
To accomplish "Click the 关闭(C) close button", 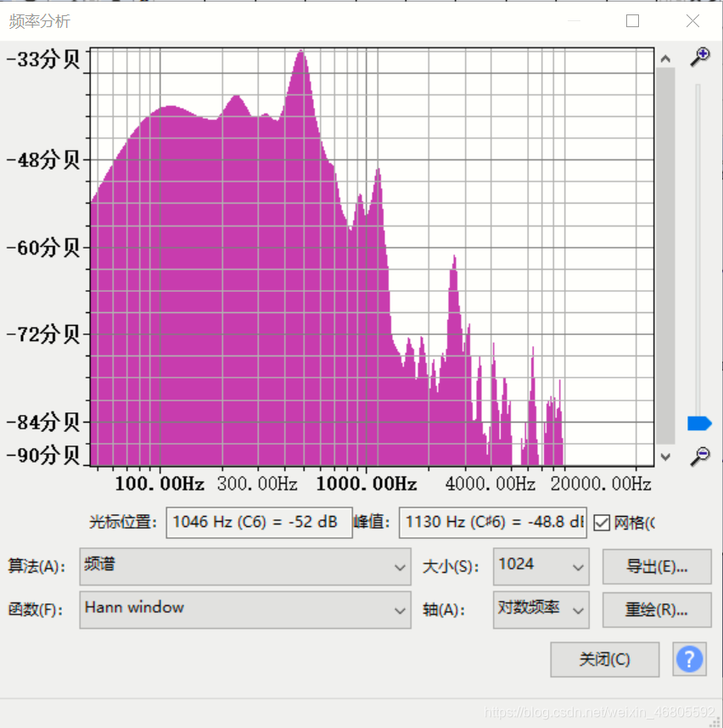I will (x=604, y=659).
